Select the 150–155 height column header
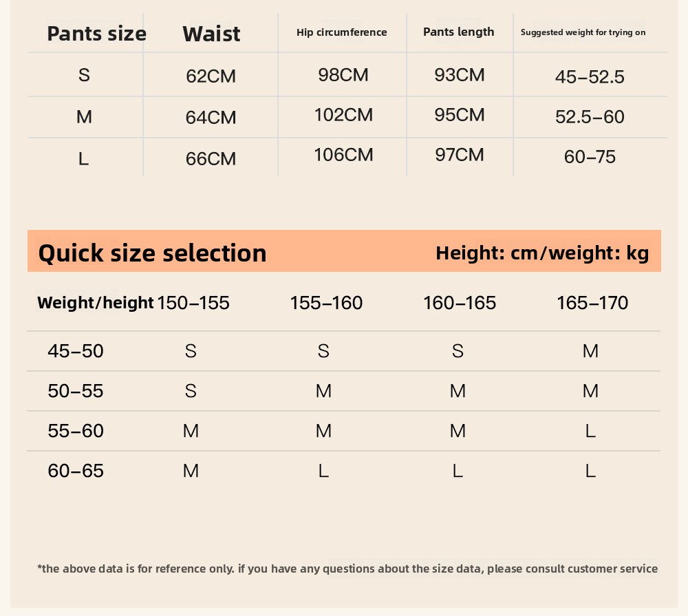The image size is (688, 616). [193, 303]
